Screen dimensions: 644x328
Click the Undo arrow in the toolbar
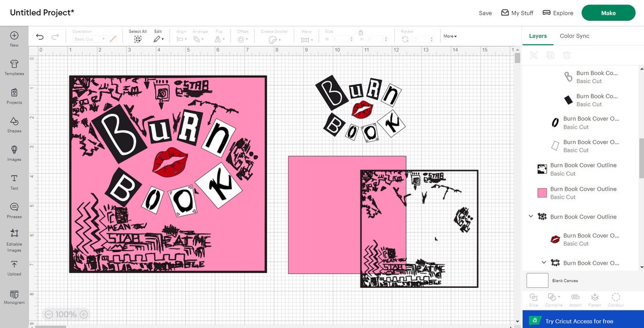click(x=39, y=36)
